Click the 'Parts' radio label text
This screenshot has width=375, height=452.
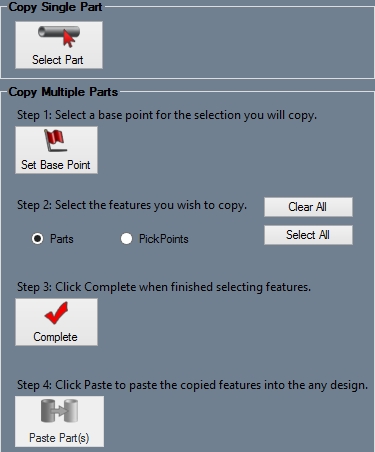(x=62, y=239)
